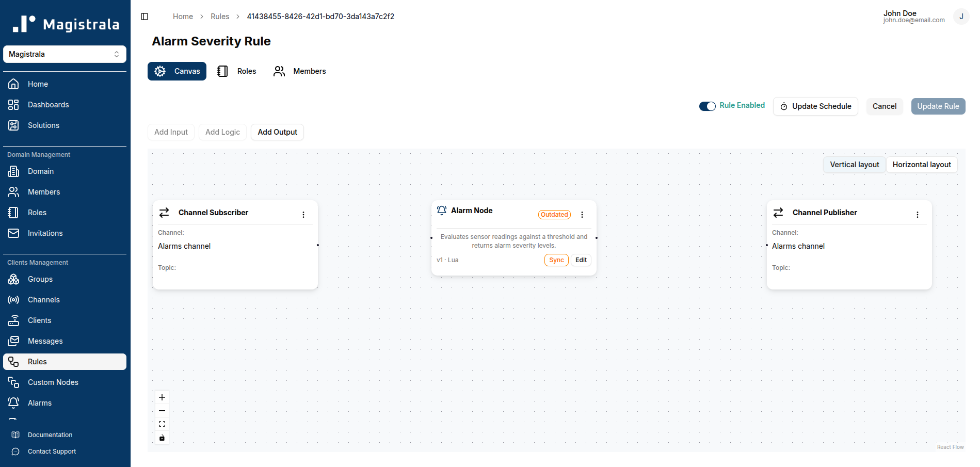
Task: Open Channels in sidebar
Action: (65, 300)
